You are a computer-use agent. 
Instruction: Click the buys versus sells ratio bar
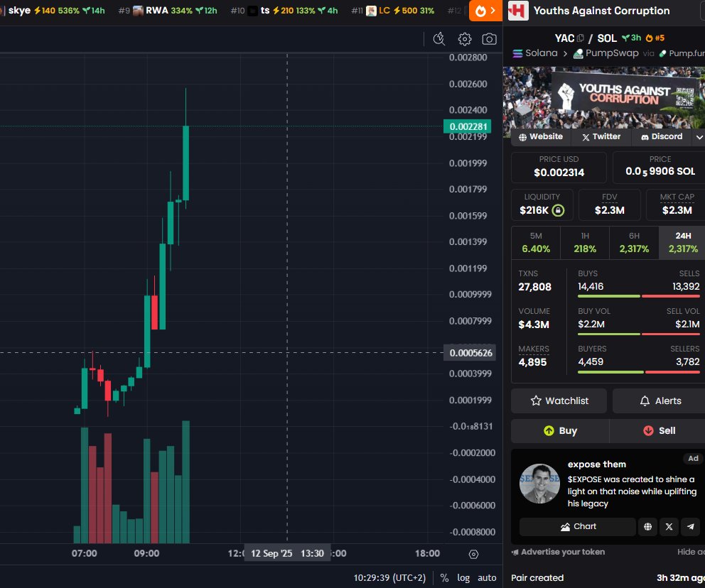point(639,296)
